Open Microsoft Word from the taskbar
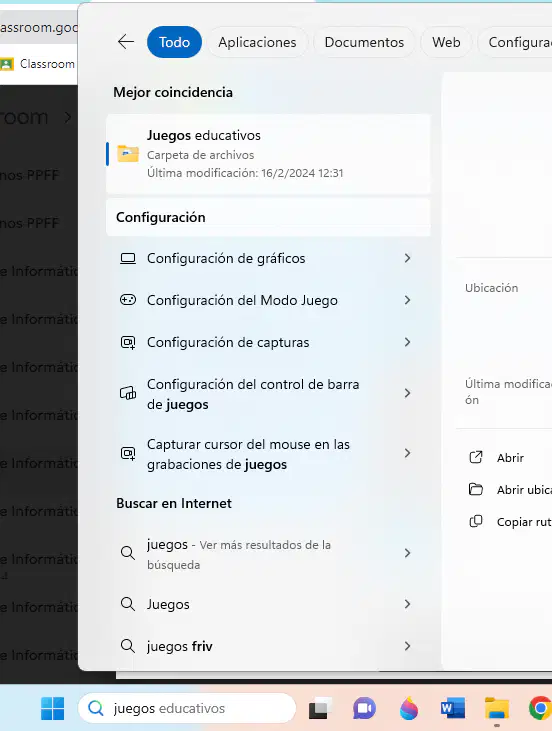The image size is (552, 731). pyautogui.click(x=453, y=709)
